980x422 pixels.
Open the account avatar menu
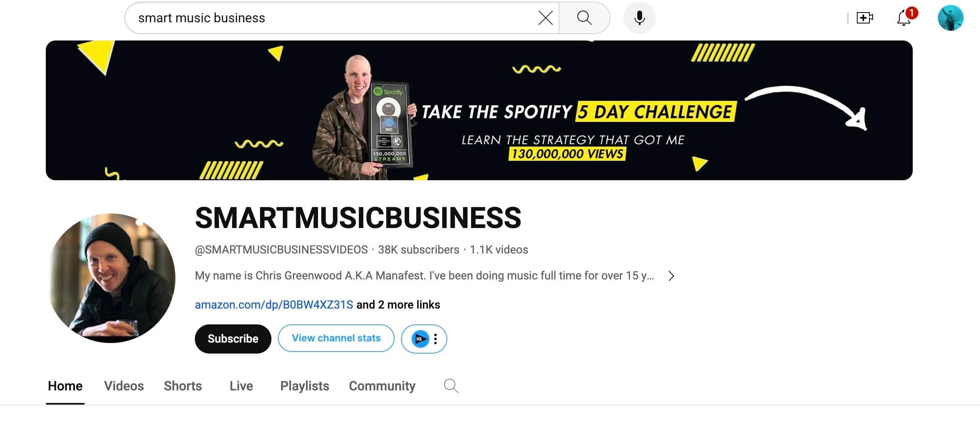pos(950,18)
